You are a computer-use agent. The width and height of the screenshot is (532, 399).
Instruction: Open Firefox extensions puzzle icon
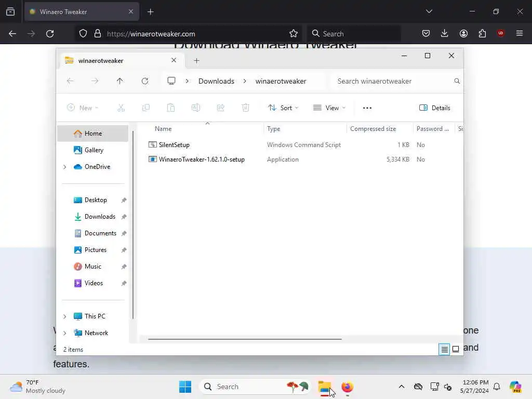click(482, 33)
